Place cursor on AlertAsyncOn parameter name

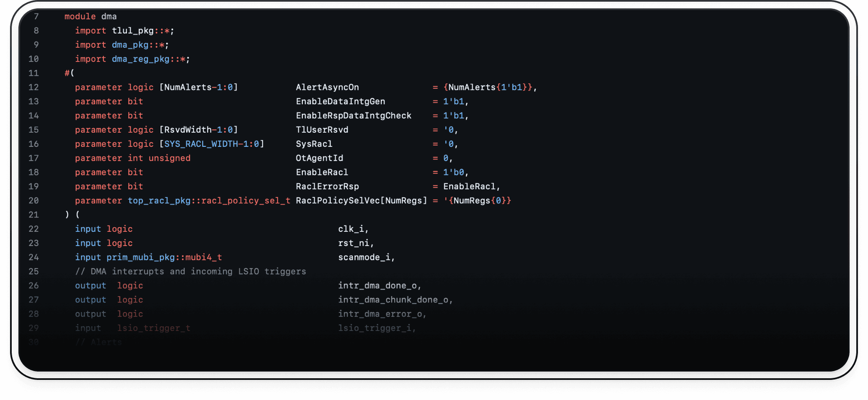327,87
